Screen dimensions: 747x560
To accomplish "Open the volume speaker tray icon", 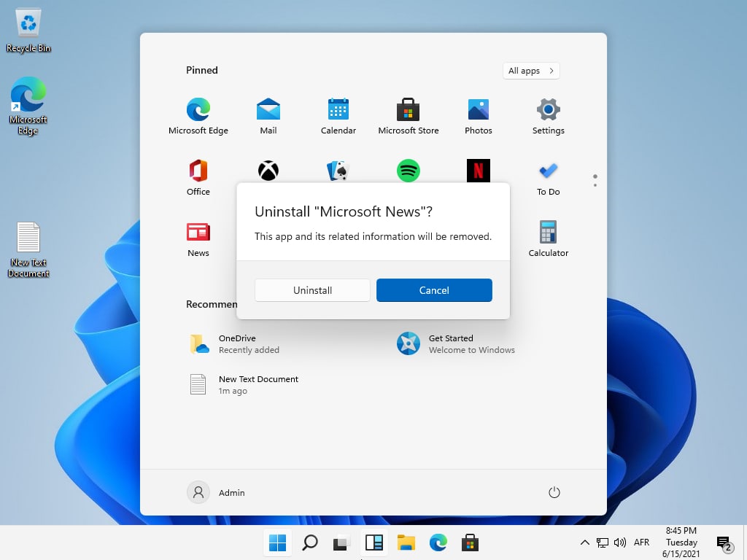I will (x=620, y=542).
